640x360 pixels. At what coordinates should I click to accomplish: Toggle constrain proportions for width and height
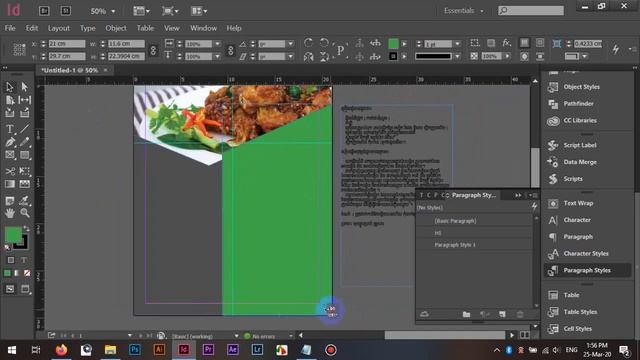coord(153,50)
